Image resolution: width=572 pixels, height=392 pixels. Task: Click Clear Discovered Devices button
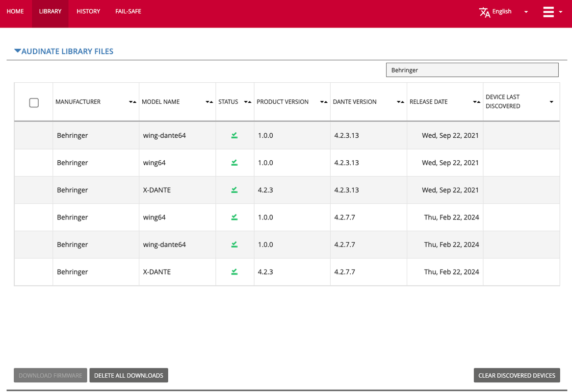[517, 375]
